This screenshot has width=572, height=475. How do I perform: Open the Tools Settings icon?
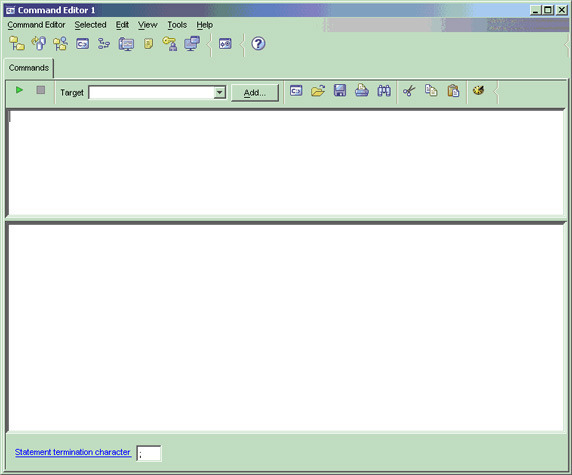click(225, 44)
